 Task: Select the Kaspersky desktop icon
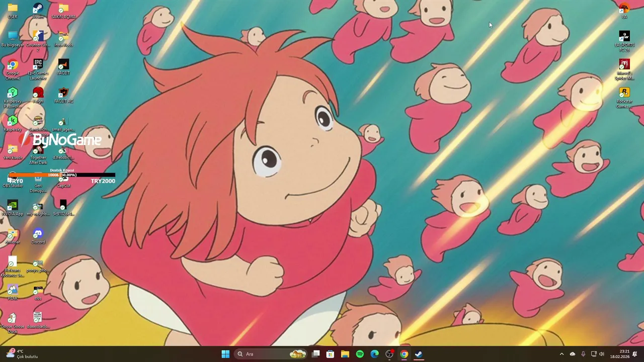(13, 124)
